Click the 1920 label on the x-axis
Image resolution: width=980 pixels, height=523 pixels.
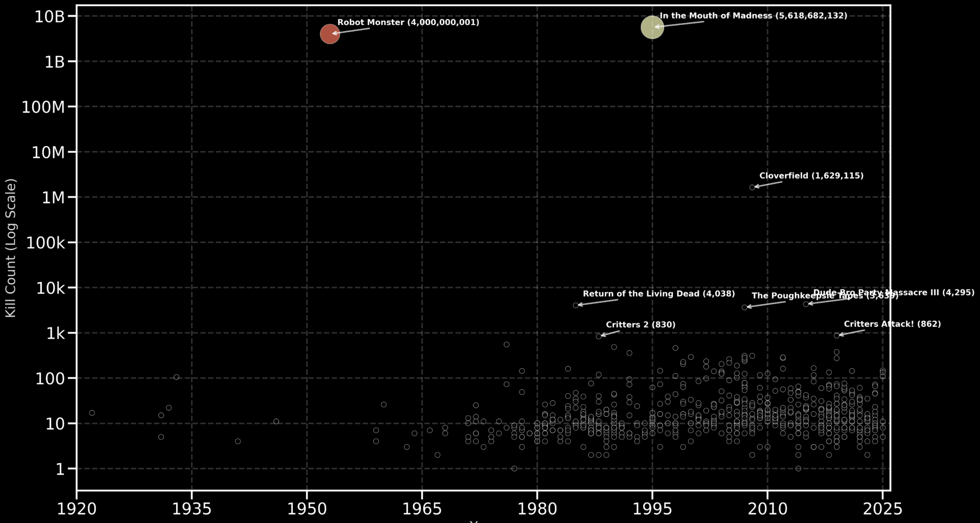76,509
